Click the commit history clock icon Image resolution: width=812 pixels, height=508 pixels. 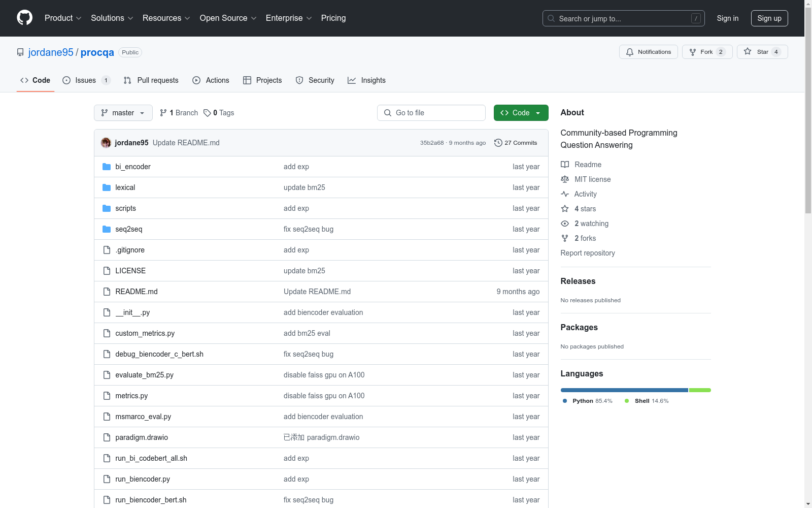point(498,143)
